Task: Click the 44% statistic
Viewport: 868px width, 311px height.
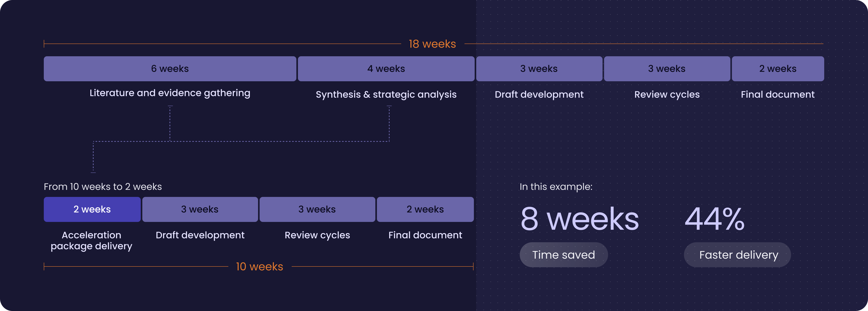Action: pyautogui.click(x=714, y=219)
